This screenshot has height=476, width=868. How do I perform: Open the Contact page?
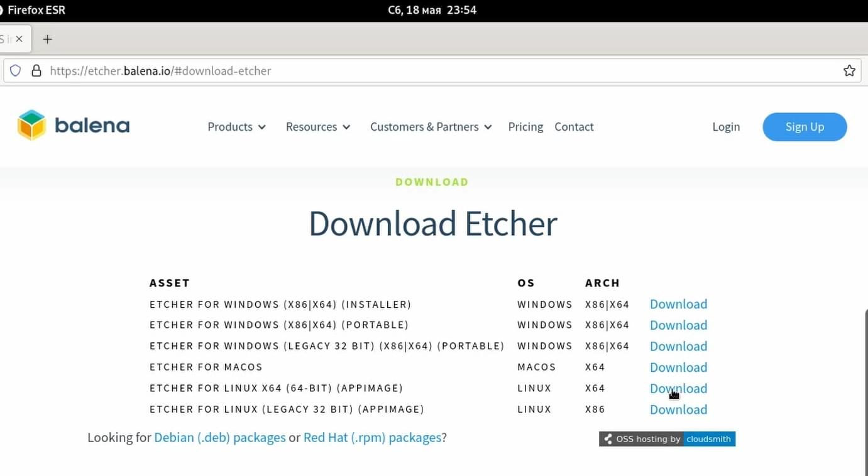tap(574, 127)
